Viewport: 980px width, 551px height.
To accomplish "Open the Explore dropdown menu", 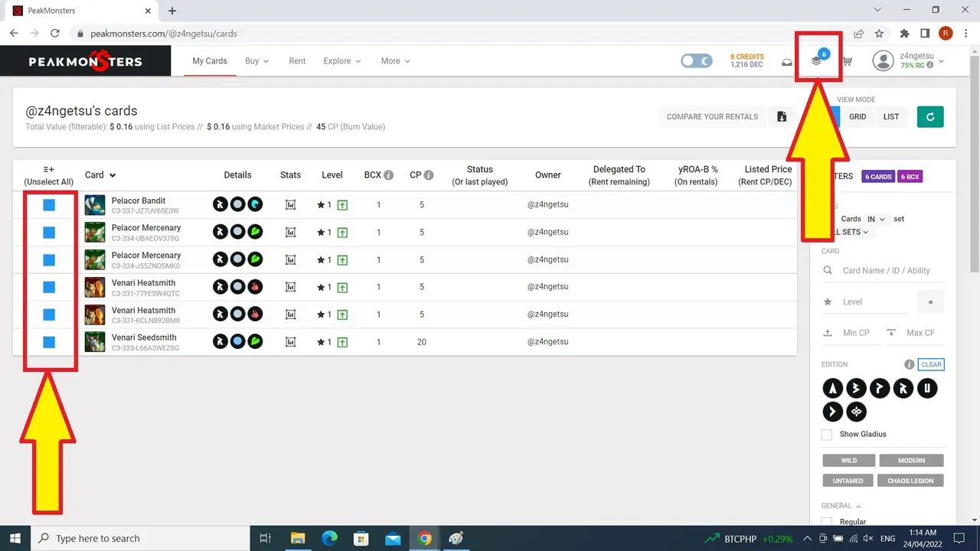I will click(341, 61).
